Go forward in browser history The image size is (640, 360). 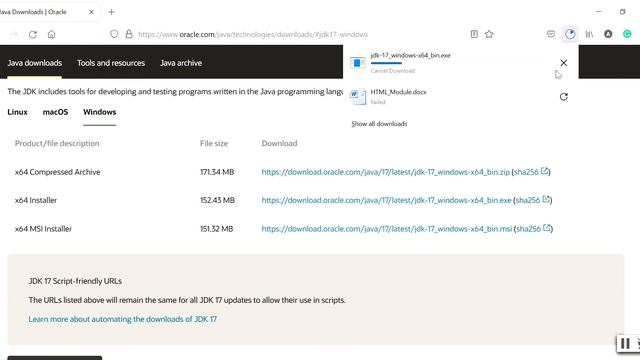click(14, 34)
